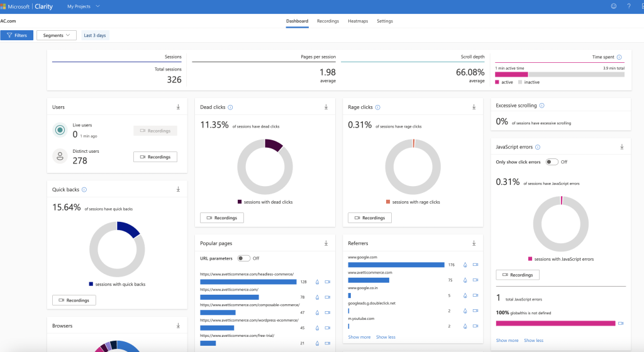Viewport: 644px width, 352px height.
Task: Switch to the Settings tab
Action: click(x=385, y=21)
